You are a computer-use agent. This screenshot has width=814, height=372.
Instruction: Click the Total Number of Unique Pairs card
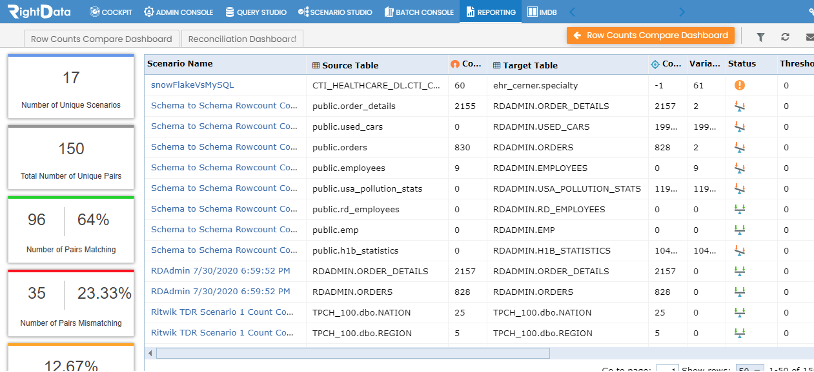pyautogui.click(x=71, y=157)
